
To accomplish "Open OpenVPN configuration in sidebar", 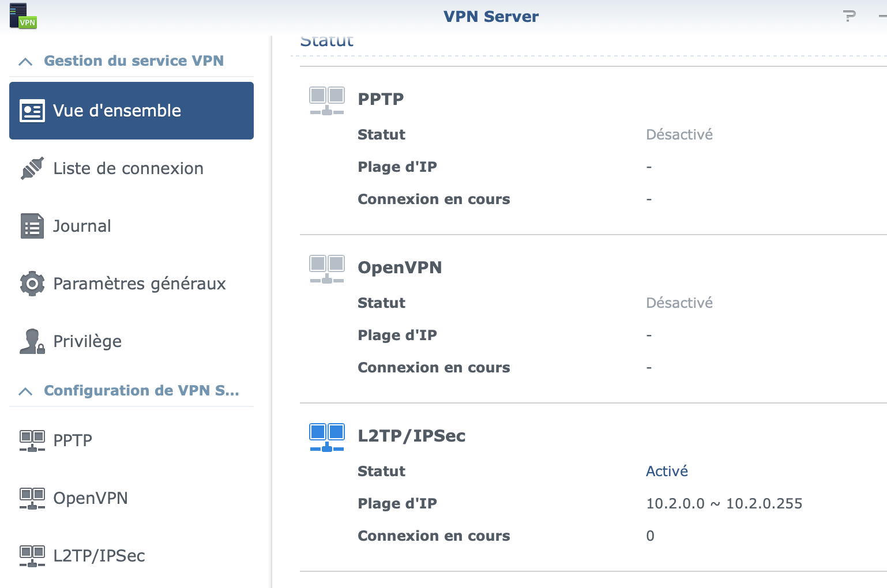I will point(91,498).
